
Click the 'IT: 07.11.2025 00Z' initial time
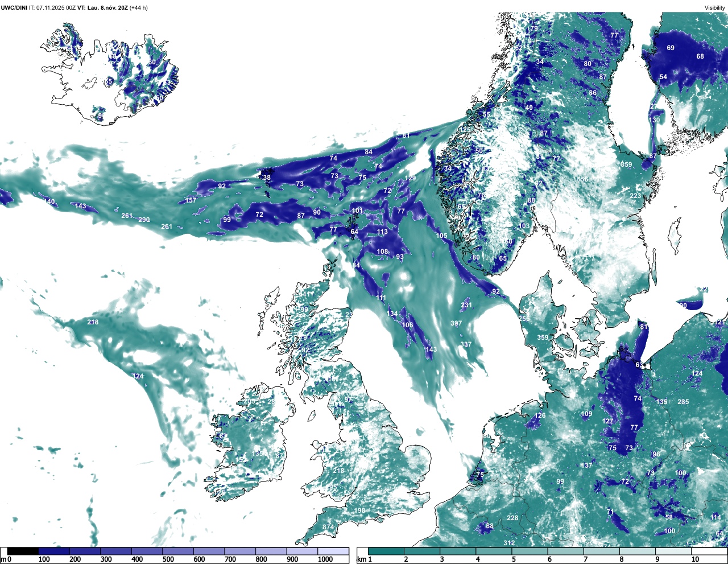52,7
